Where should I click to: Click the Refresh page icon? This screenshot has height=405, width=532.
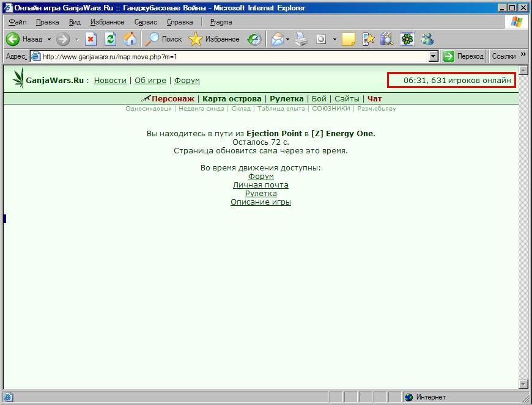110,39
